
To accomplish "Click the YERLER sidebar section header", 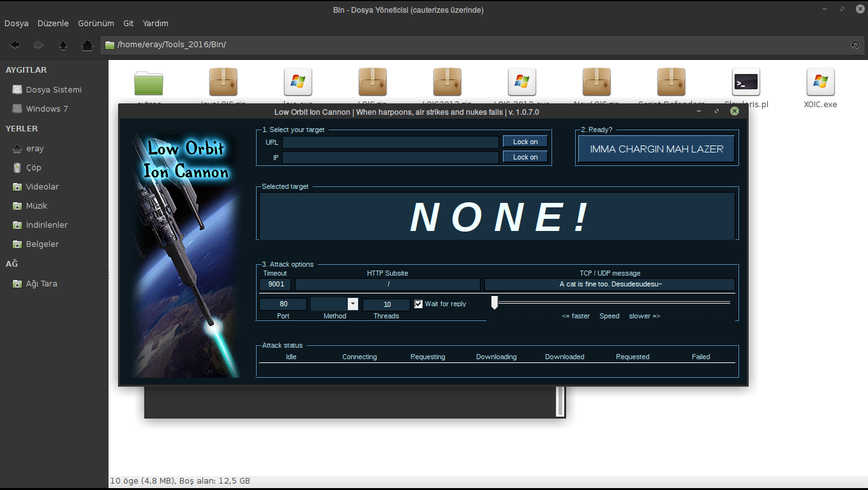I will [22, 129].
